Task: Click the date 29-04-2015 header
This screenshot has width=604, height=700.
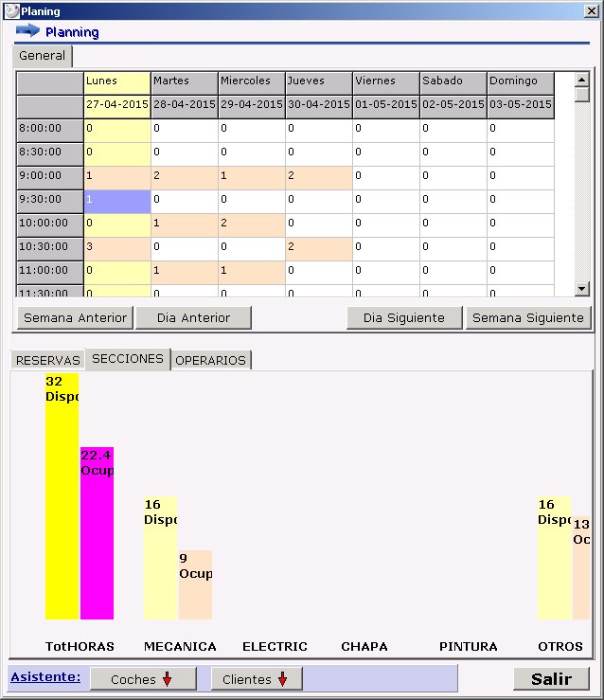Action: click(252, 107)
